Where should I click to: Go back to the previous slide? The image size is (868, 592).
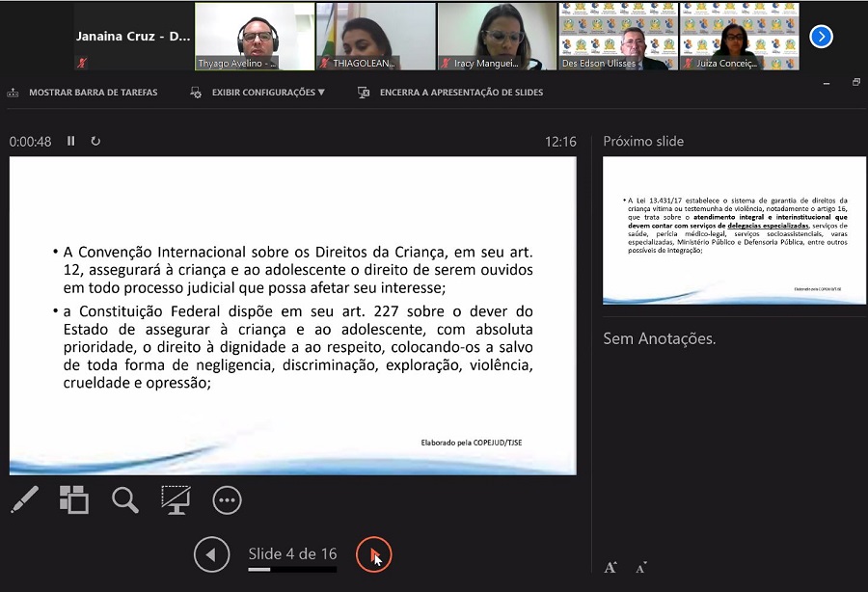point(211,554)
